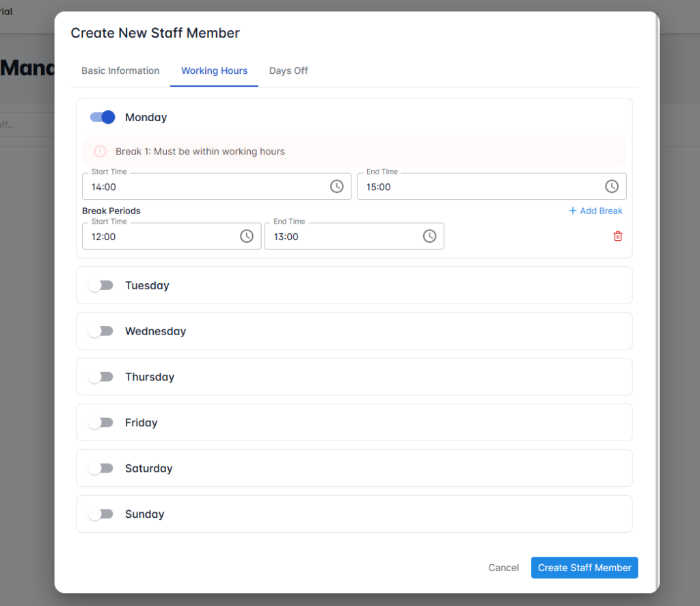
Task: Open time picker for Monday end time
Action: click(x=612, y=186)
